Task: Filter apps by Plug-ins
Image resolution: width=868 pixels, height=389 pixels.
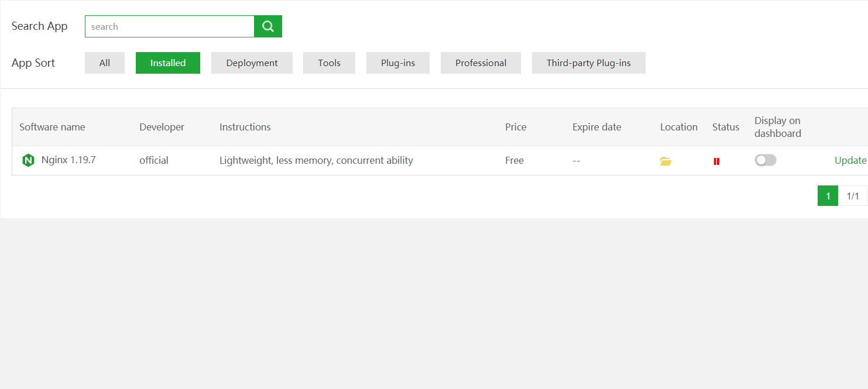Action: point(398,63)
